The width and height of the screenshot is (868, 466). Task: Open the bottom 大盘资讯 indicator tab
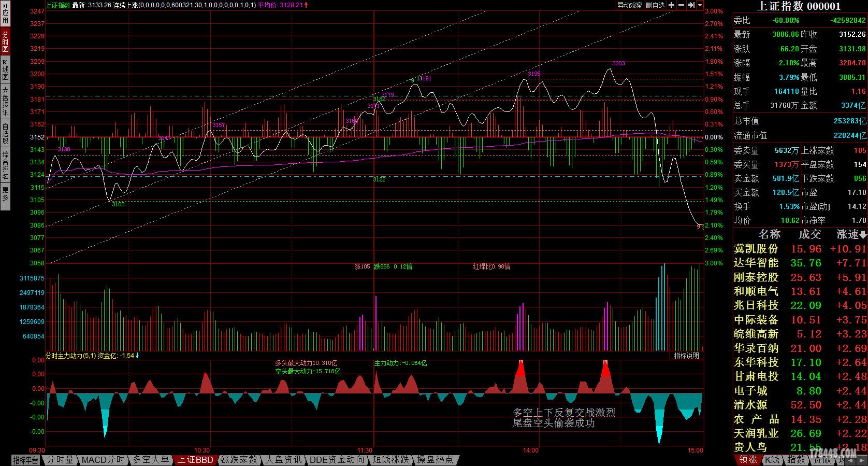(x=284, y=460)
